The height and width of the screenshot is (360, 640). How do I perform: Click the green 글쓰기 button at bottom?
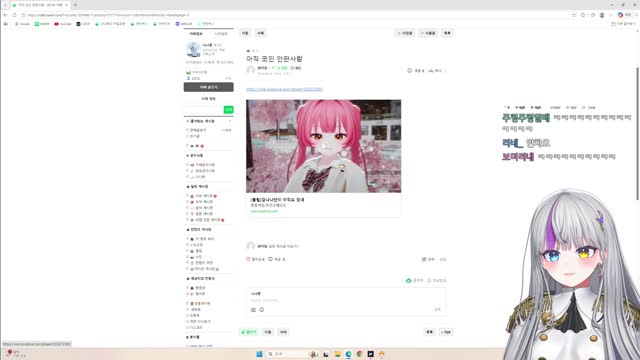point(249,332)
